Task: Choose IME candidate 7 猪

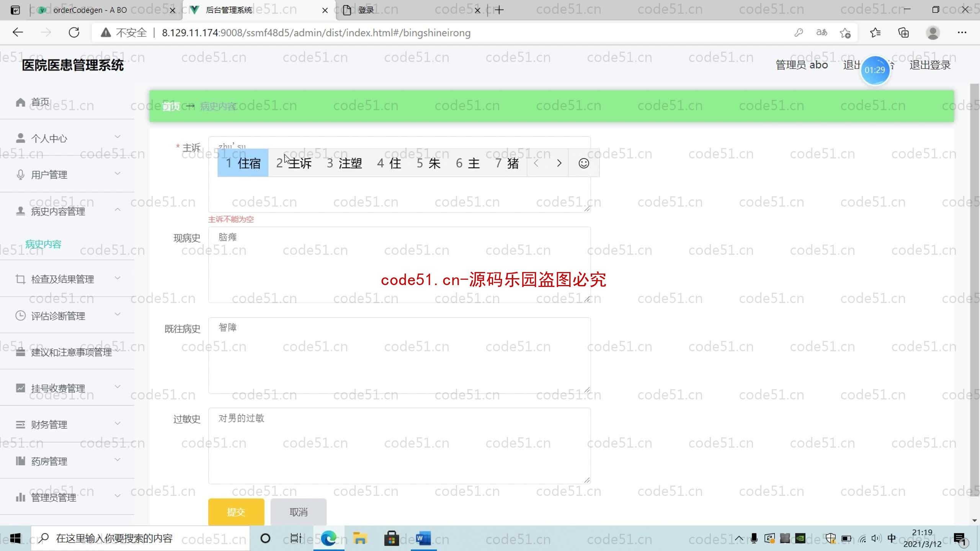Action: [507, 163]
